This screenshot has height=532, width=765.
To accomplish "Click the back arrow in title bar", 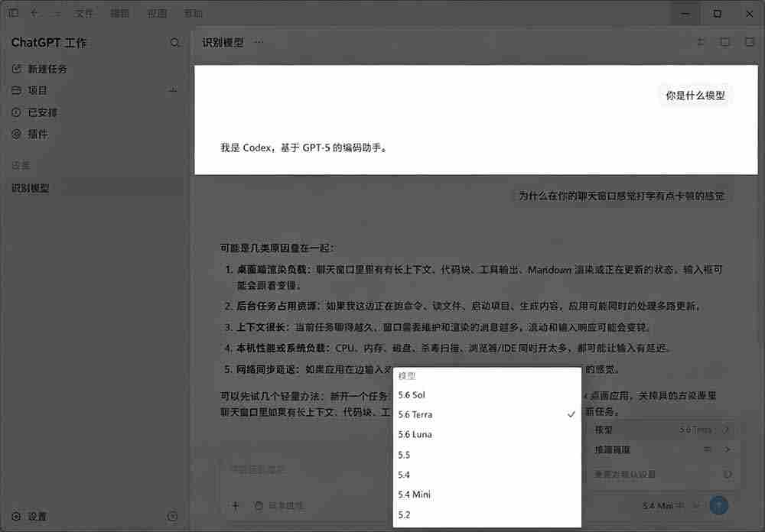I will tap(34, 13).
